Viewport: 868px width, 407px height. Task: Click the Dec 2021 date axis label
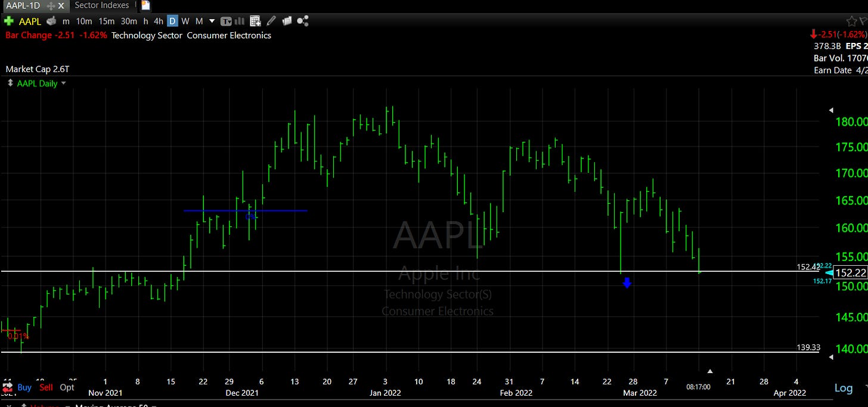coord(243,393)
